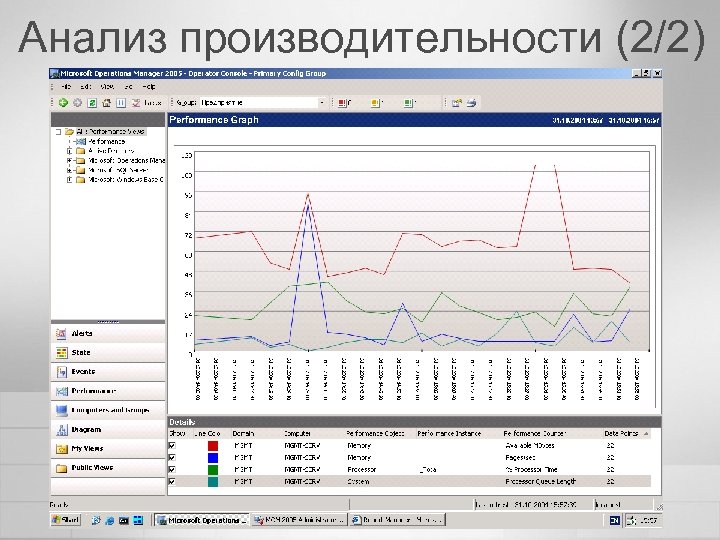Open the State view in navigation pane
Image resolution: width=720 pixels, height=540 pixels.
click(108, 353)
